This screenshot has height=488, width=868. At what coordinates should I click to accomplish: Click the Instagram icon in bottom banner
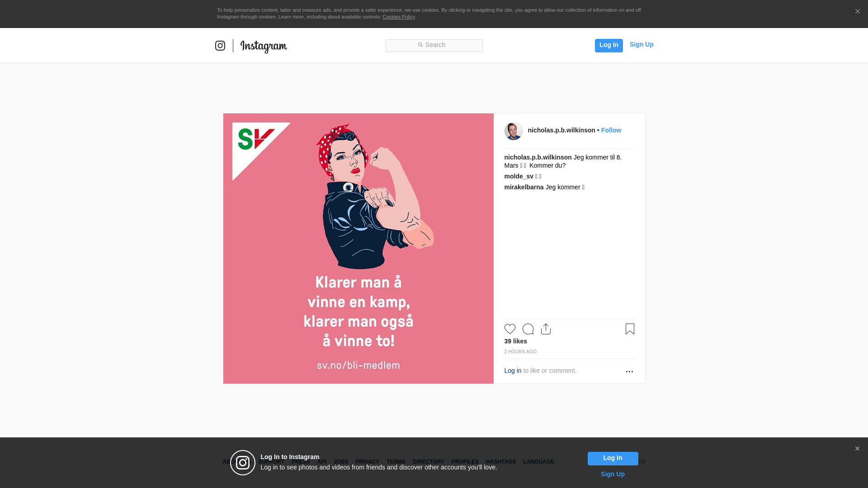tap(243, 463)
